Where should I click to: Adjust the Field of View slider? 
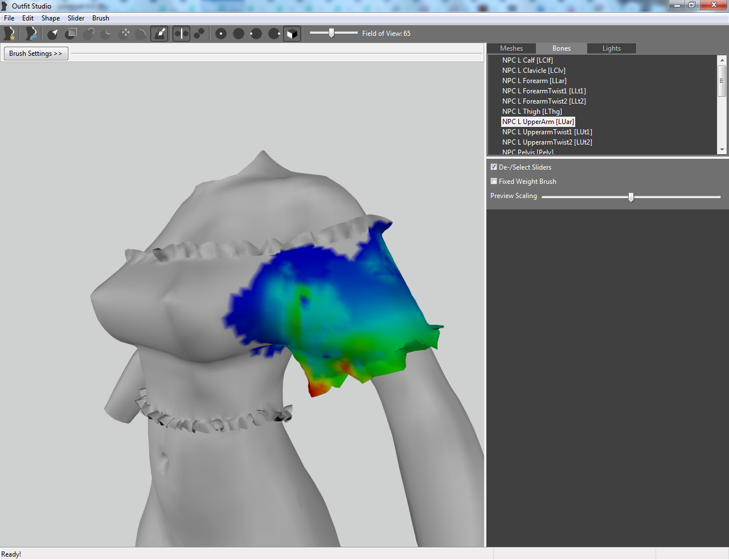coord(331,33)
